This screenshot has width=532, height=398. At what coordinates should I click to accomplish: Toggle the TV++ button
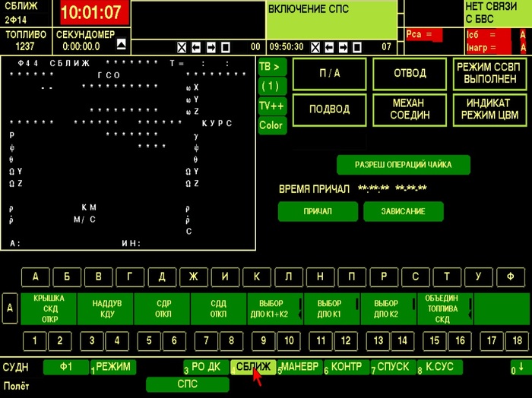pos(271,106)
